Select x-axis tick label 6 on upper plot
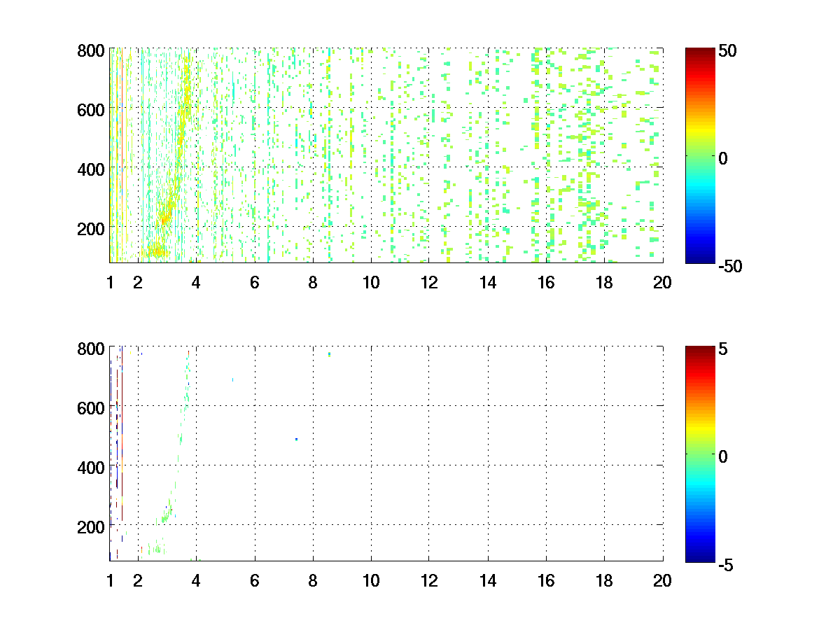This screenshot has width=840, height=630. (254, 283)
